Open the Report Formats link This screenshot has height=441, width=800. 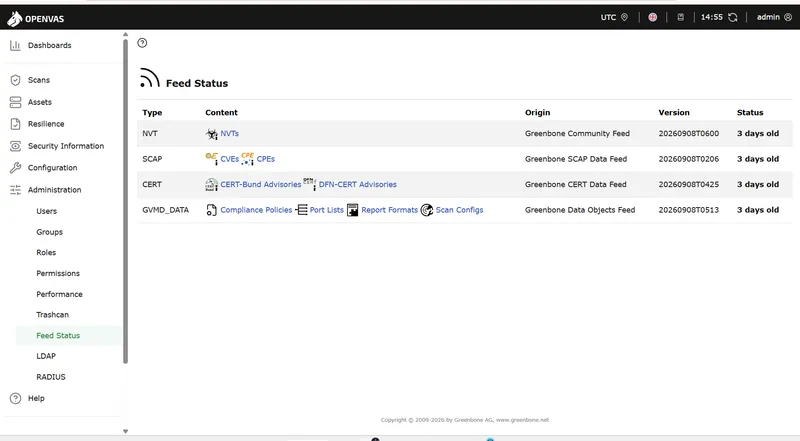pos(389,210)
